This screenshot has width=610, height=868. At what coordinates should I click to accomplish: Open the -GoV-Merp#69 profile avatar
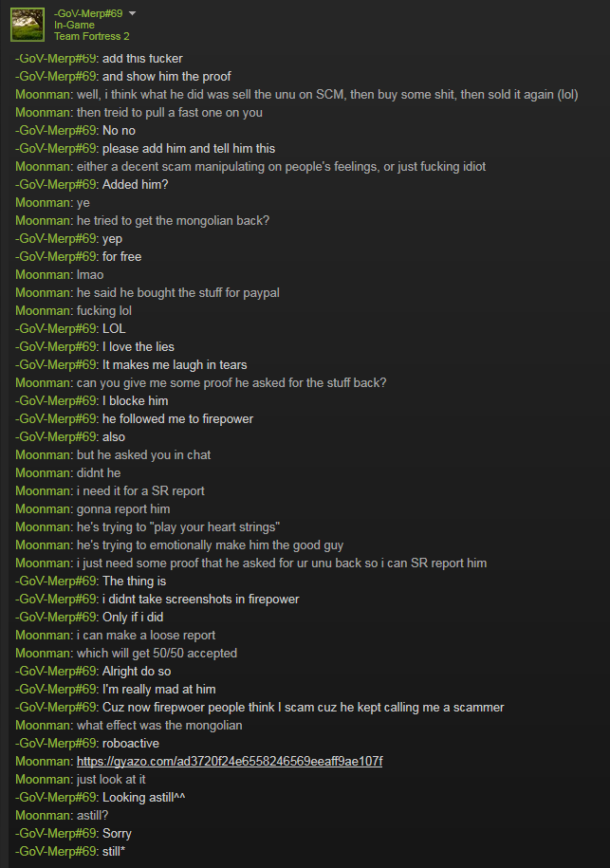click(28, 25)
